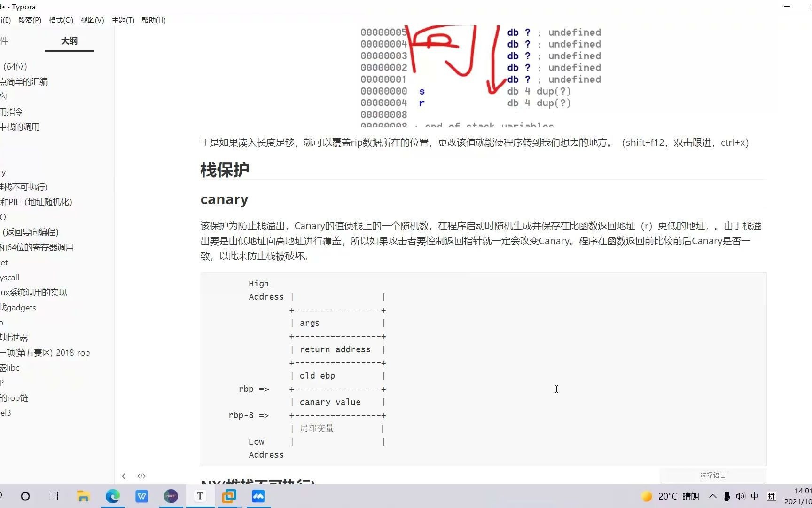Viewport: 812px width, 508px height.
Task: Jump to outline item 露libc
Action: 10,368
